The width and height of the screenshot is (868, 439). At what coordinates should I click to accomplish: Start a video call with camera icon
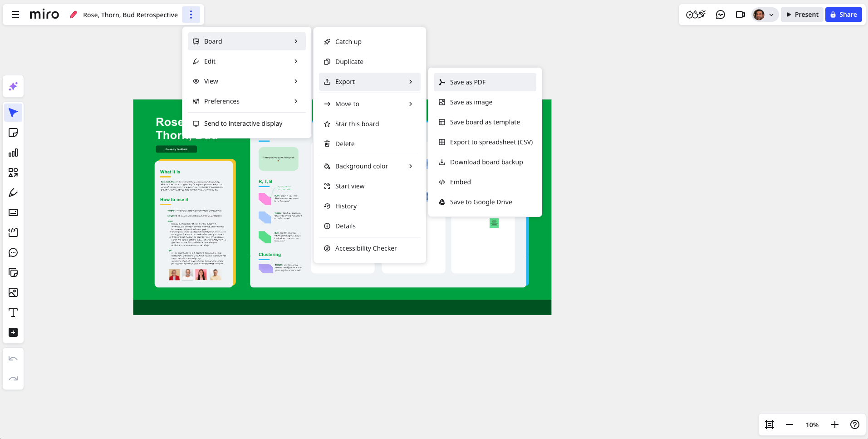point(740,15)
